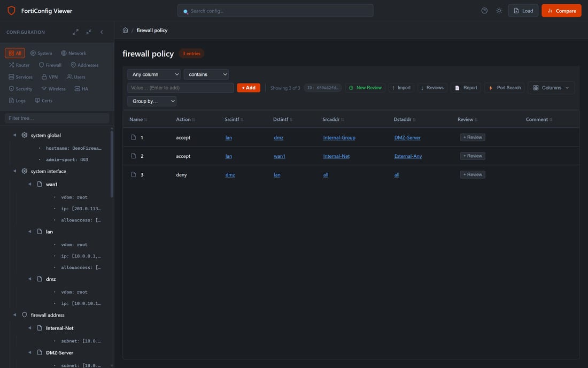Click + Review on policy 3
Screen dimensions: 588x368
[473, 174]
